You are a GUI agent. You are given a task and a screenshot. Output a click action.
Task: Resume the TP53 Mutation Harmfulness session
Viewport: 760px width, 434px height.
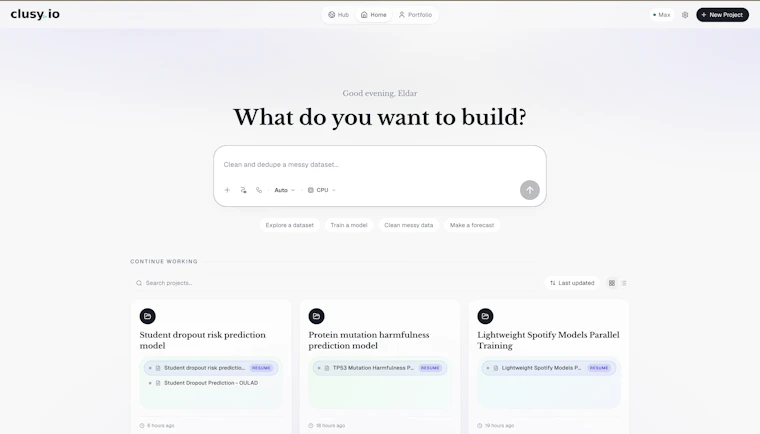point(430,368)
